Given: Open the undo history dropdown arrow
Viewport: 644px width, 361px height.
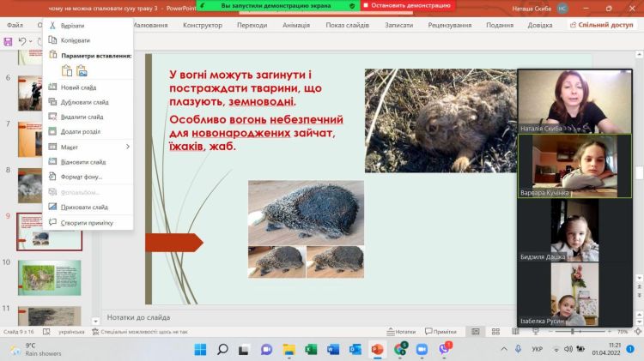Looking at the screenshot, I should 33,41.
